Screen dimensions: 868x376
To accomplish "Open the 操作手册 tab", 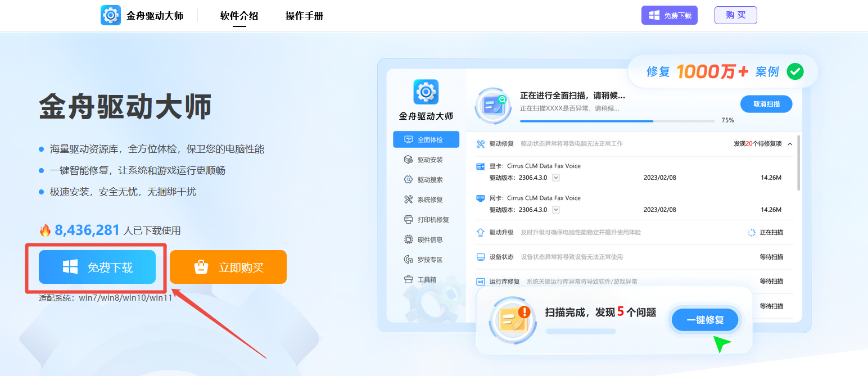I will pos(305,16).
